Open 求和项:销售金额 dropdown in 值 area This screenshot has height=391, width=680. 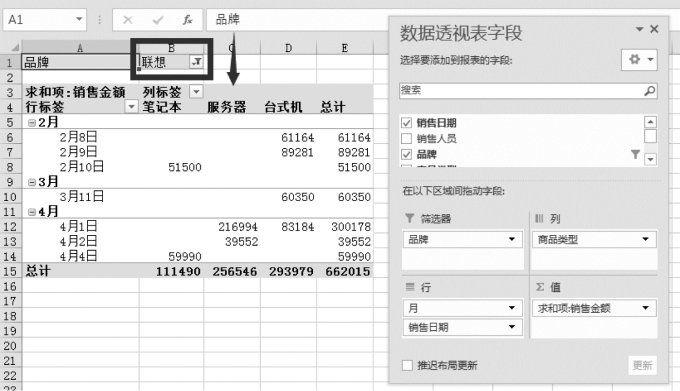pos(645,308)
